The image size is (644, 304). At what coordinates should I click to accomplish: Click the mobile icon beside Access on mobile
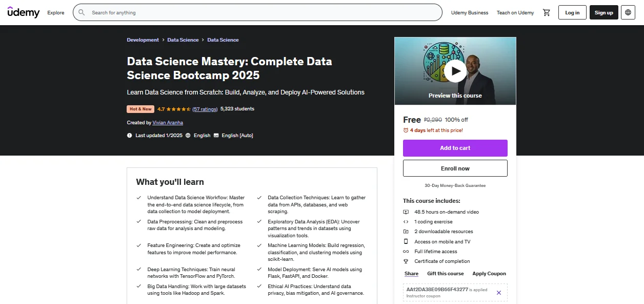406,241
